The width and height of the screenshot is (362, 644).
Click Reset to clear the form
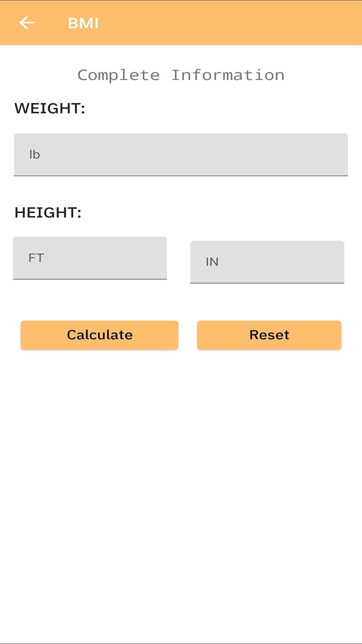269,335
